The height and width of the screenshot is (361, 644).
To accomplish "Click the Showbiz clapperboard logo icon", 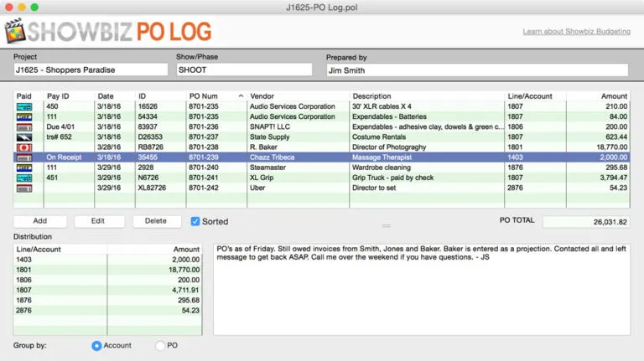I will 15,31.
